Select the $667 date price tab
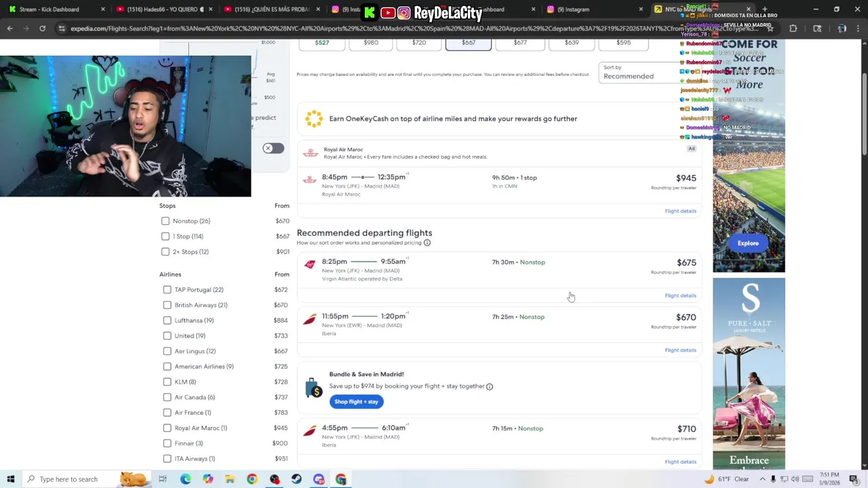Image resolution: width=868 pixels, height=488 pixels. click(x=469, y=43)
